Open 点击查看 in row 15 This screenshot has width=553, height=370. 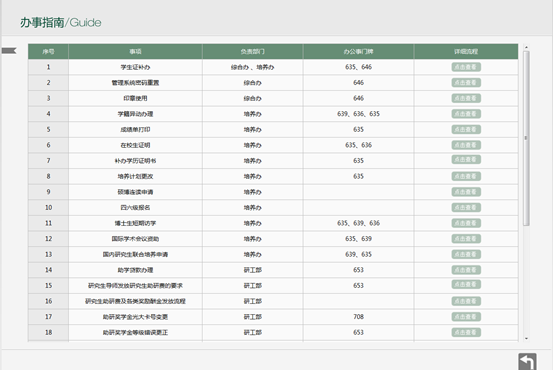(466, 285)
